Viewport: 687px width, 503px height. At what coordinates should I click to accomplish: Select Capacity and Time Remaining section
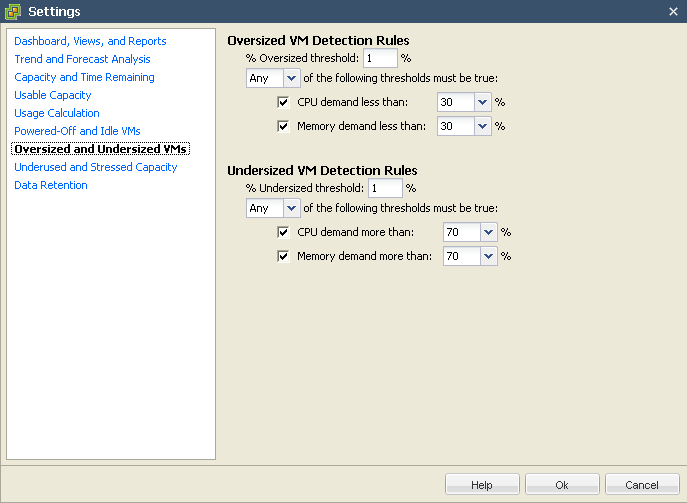click(85, 77)
